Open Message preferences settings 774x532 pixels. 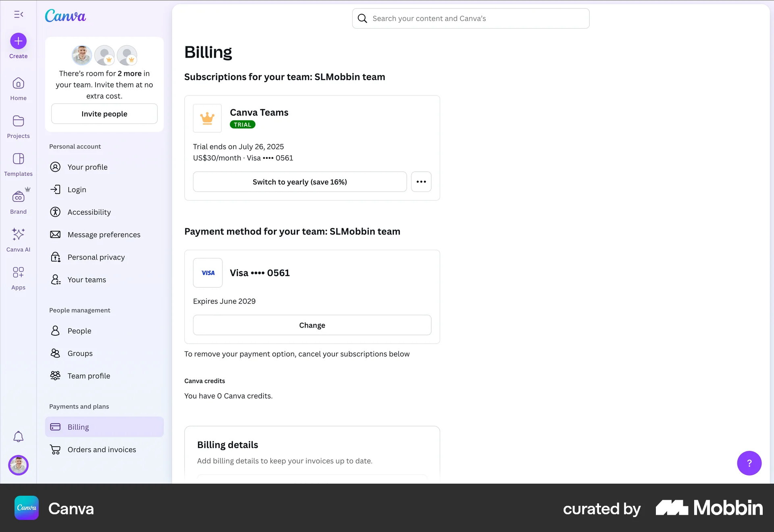pyautogui.click(x=104, y=235)
